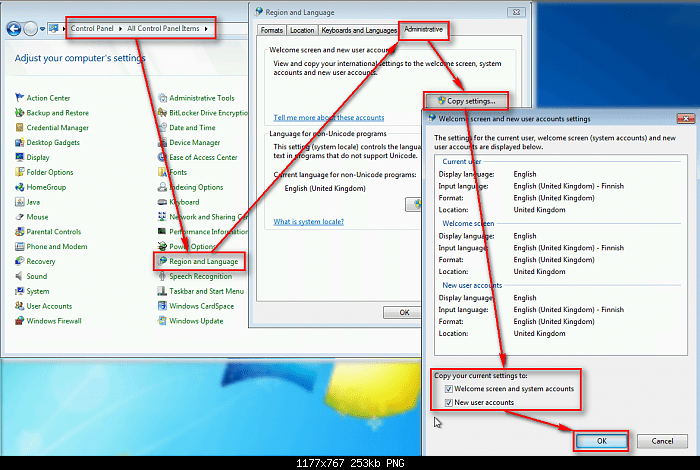Toggle Welcome screen and system accounts checkbox
Image resolution: width=700 pixels, height=470 pixels.
(449, 389)
